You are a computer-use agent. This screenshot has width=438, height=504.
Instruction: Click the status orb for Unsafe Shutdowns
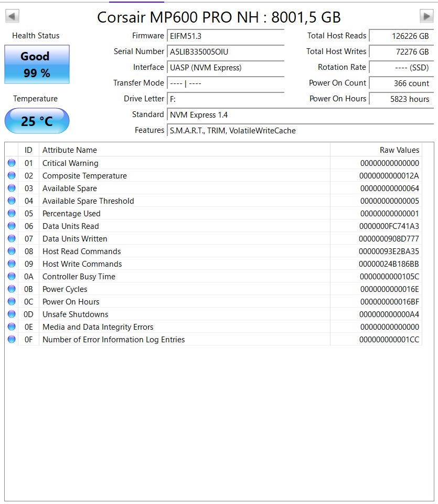(12, 314)
